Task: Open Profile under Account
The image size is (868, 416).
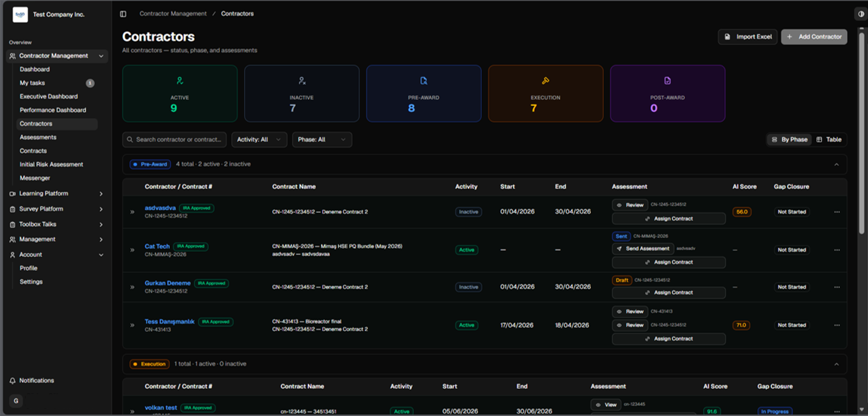Action: [x=29, y=268]
